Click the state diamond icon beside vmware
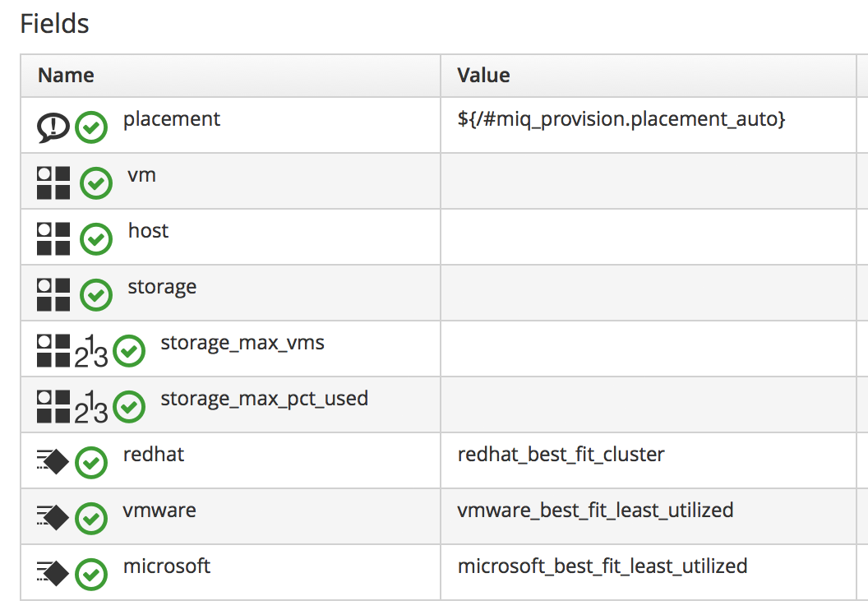 tap(53, 519)
